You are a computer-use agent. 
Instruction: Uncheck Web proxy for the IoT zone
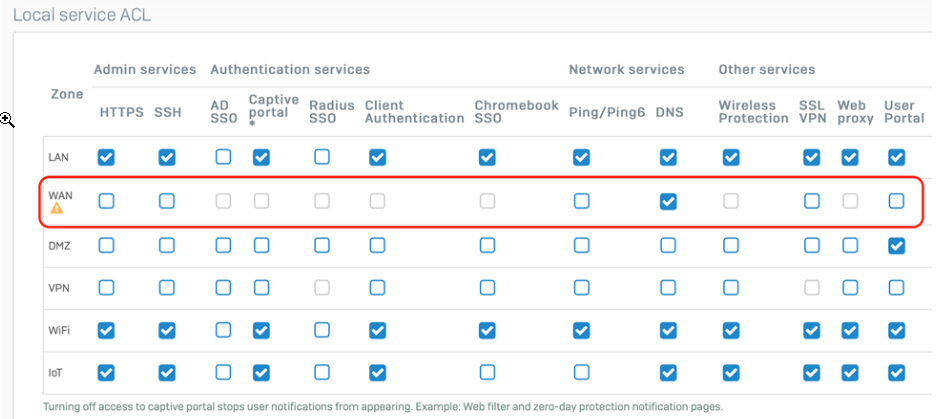pyautogui.click(x=850, y=373)
